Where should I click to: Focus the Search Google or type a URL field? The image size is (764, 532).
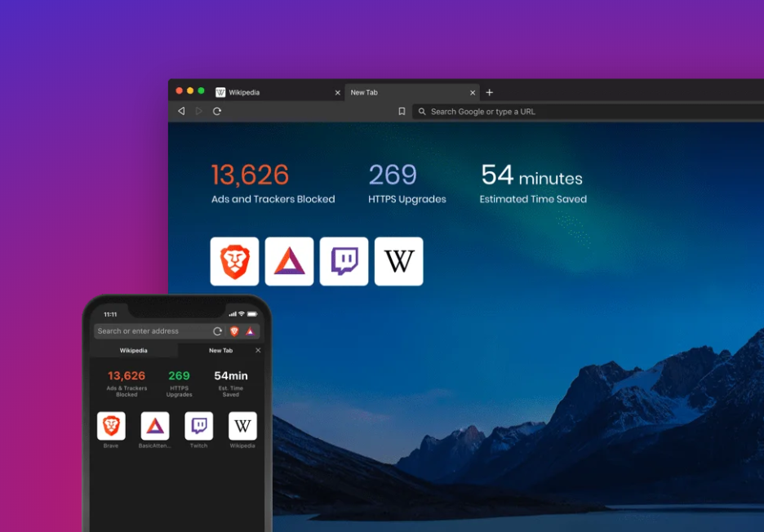coord(589,112)
